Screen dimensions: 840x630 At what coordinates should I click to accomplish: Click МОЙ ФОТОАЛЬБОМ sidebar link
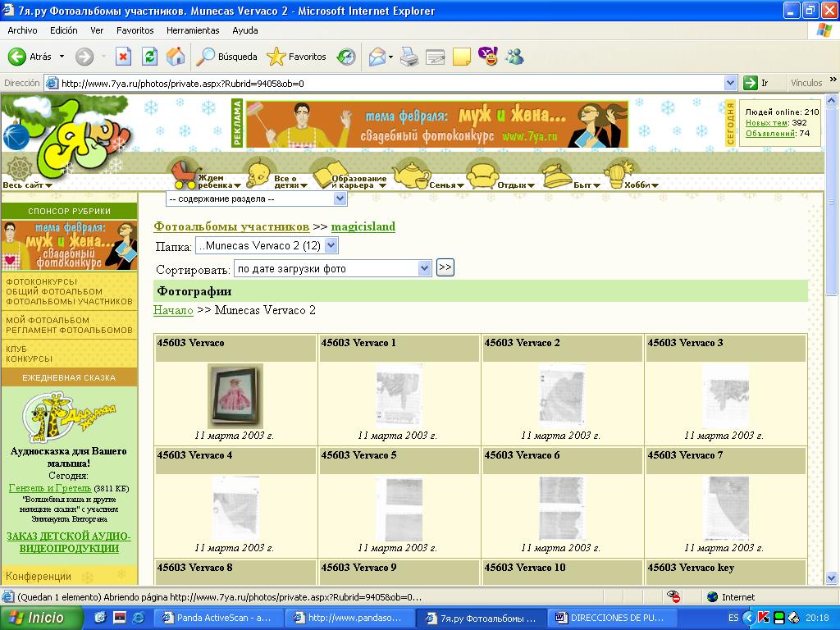tap(48, 320)
